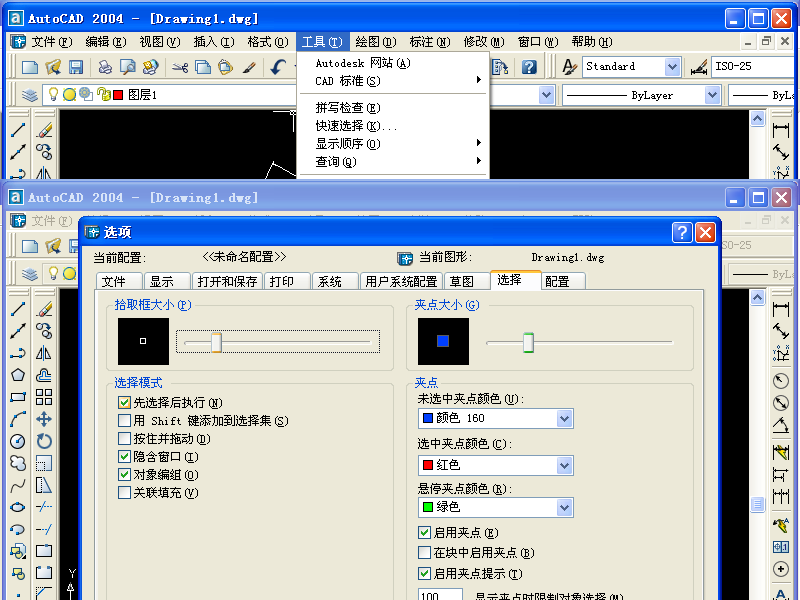Click 拾取框大小 slider thumb
800x600 pixels.
216,342
